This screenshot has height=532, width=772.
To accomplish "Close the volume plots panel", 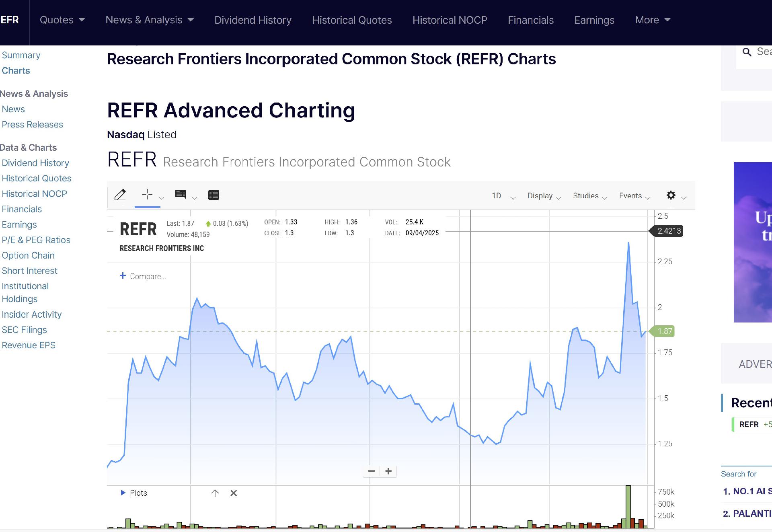I will click(234, 493).
